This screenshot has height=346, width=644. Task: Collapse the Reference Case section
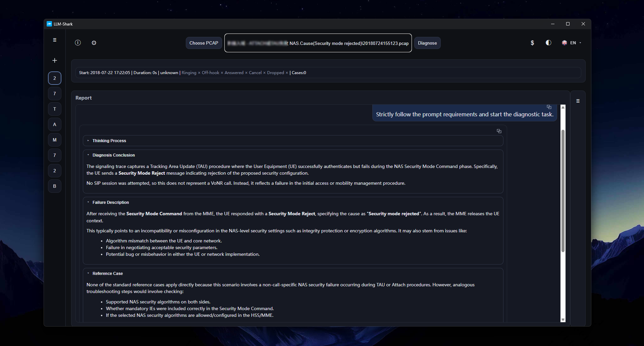point(107,274)
